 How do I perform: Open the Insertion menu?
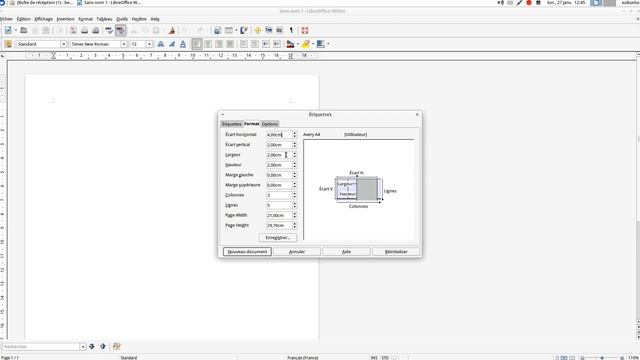[x=65, y=19]
